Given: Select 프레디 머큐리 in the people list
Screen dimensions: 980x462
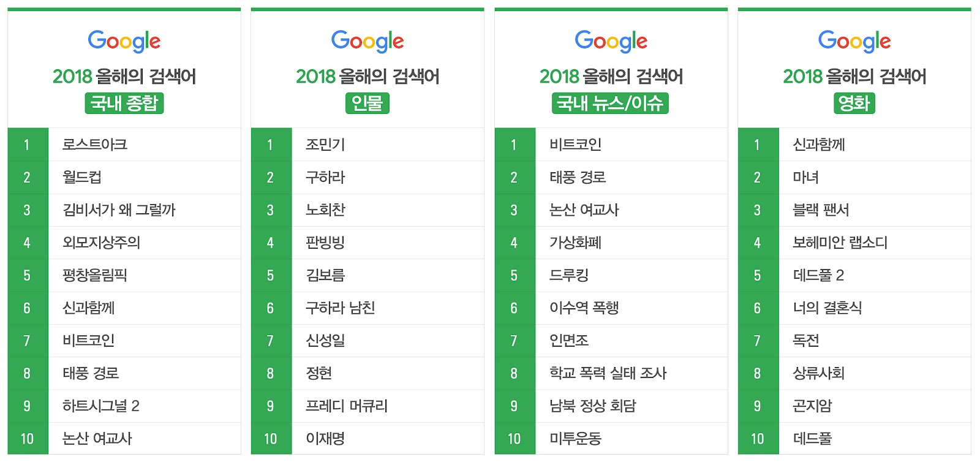Looking at the screenshot, I should (347, 406).
